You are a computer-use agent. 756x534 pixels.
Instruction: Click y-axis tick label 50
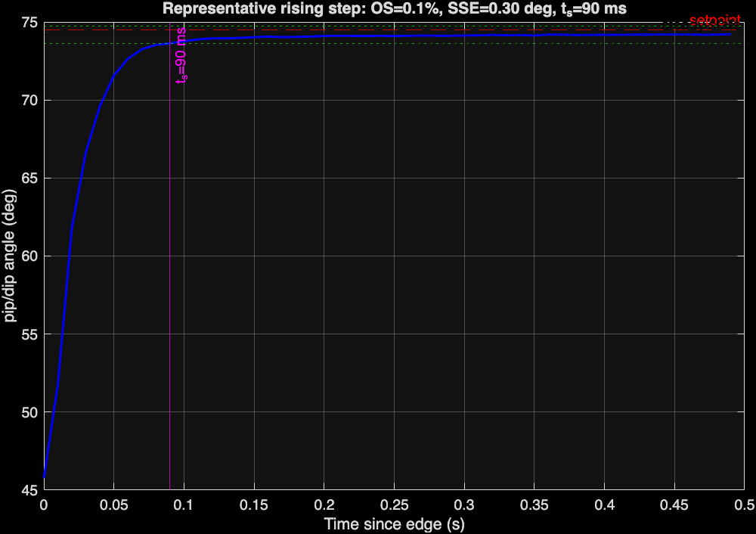click(29, 412)
